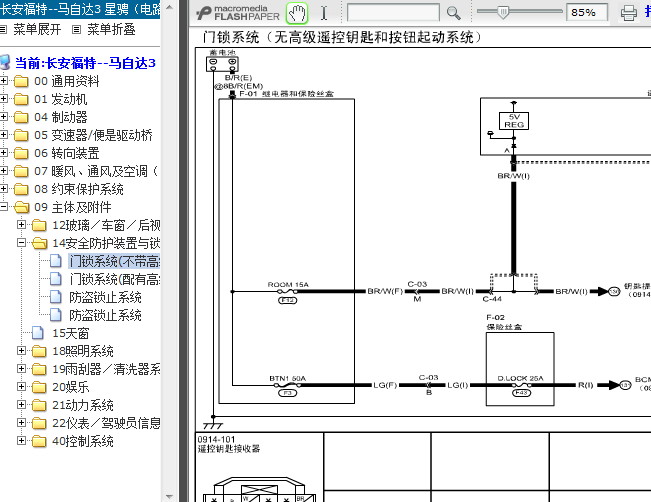The width and height of the screenshot is (651, 502).
Task: Click the 20娱乐 folder icon
Action: pyautogui.click(x=39, y=387)
